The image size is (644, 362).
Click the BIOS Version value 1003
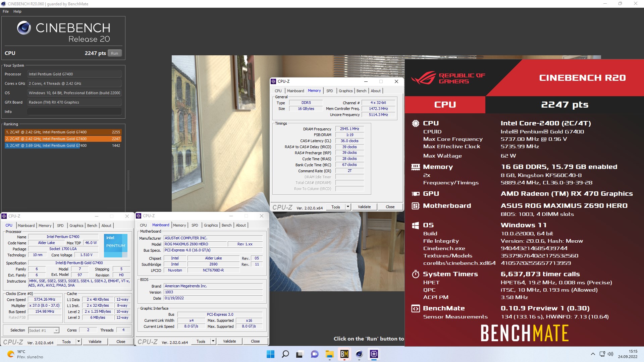pyautogui.click(x=213, y=292)
